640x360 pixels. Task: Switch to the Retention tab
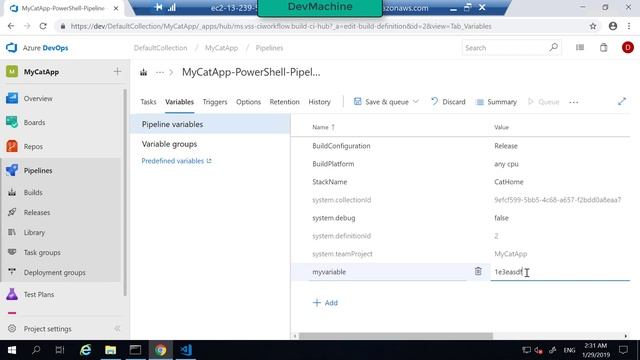pyautogui.click(x=284, y=102)
